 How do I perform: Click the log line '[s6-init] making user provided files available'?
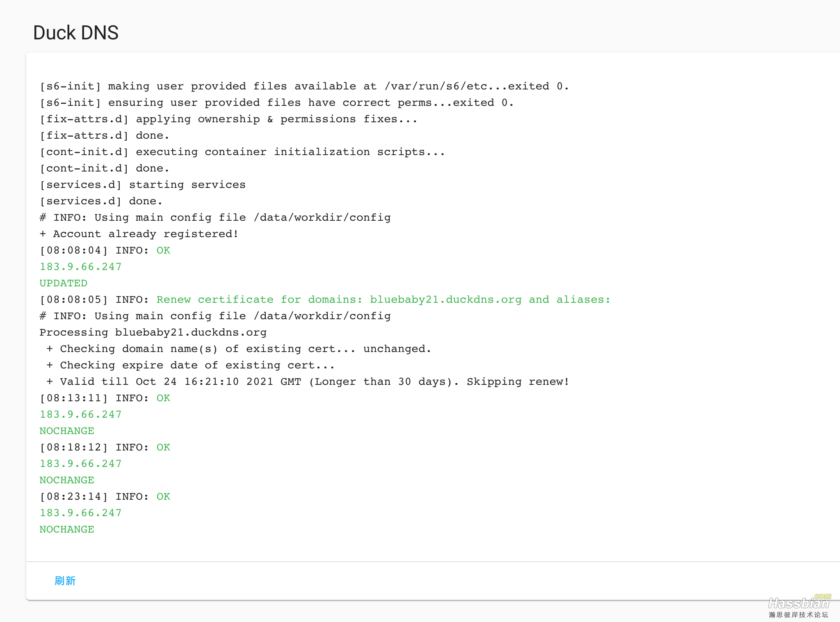304,86
